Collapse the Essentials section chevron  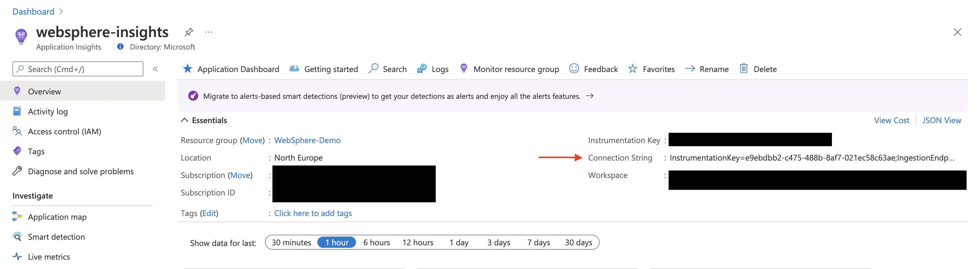pos(185,120)
